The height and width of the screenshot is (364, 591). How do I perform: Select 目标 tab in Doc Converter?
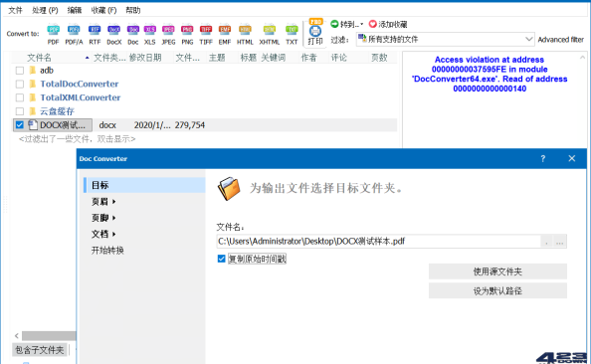(x=144, y=185)
